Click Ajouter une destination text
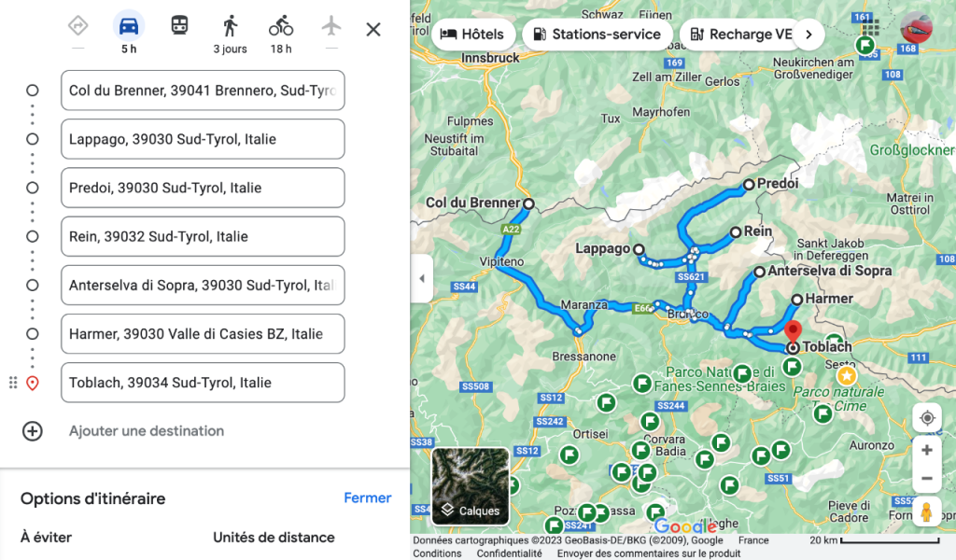 pos(147,431)
